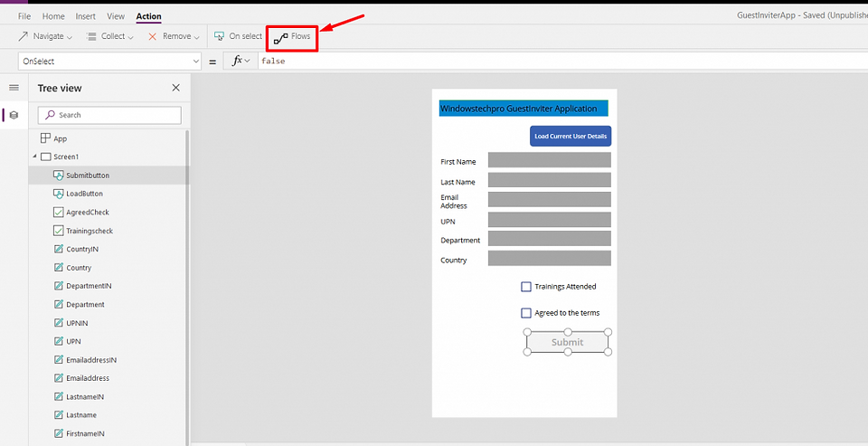Expand the fx function chevron

pyautogui.click(x=247, y=61)
